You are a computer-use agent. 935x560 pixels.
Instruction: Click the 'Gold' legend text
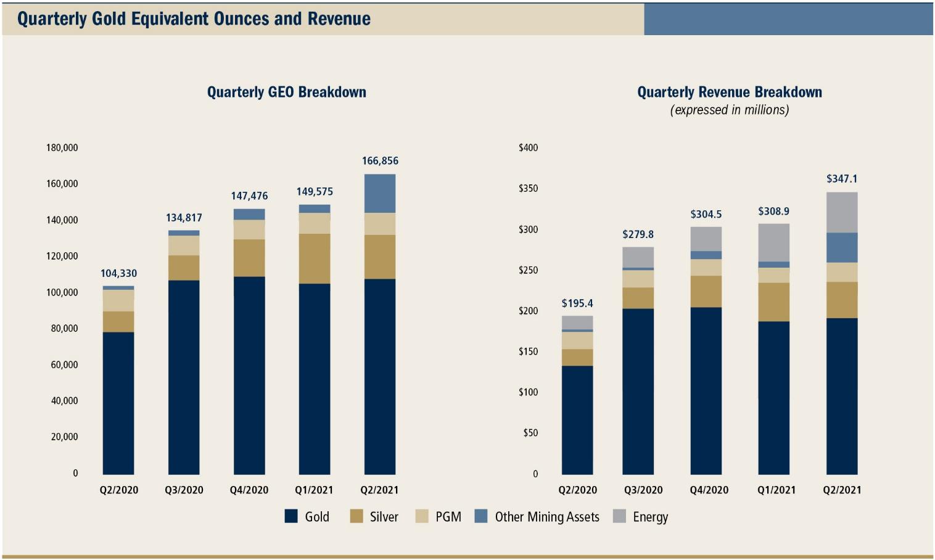[x=317, y=517]
